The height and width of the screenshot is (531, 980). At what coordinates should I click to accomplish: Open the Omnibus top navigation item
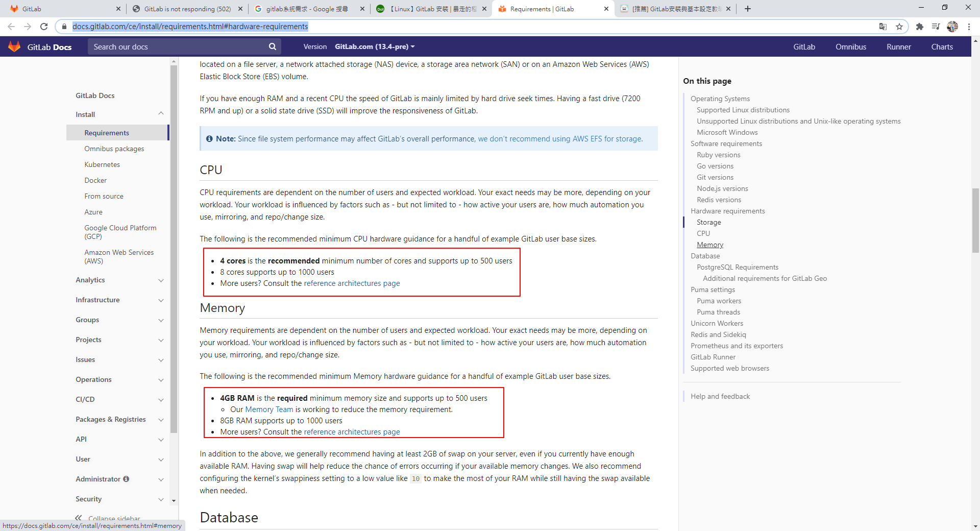[851, 46]
